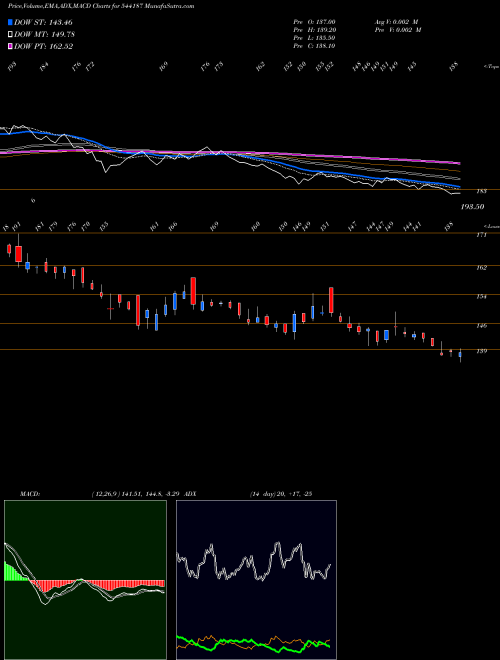
Task: Click the 146 price axis label
Action: point(481,326)
